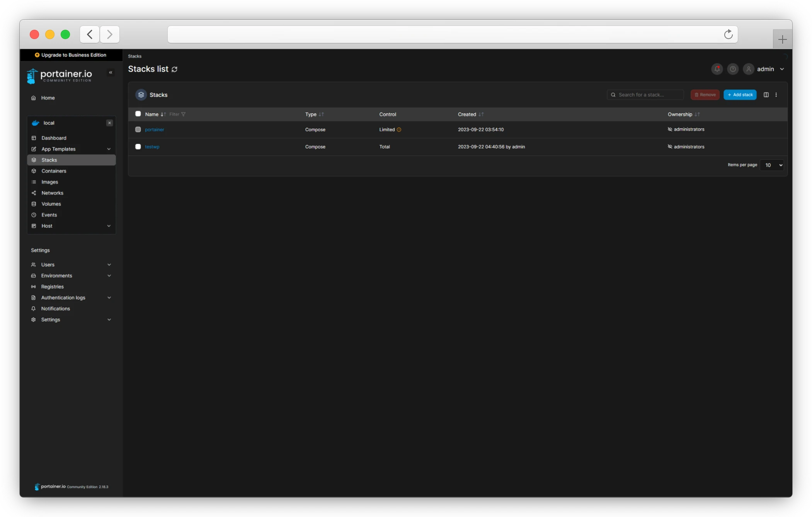Select the testwp stack checkbox
The width and height of the screenshot is (812, 517).
pyautogui.click(x=138, y=147)
